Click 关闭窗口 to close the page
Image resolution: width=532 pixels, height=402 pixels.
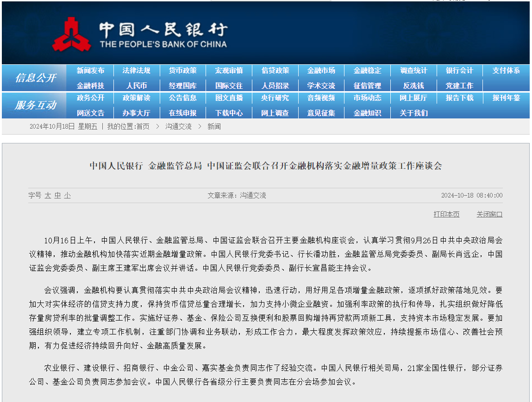point(489,214)
